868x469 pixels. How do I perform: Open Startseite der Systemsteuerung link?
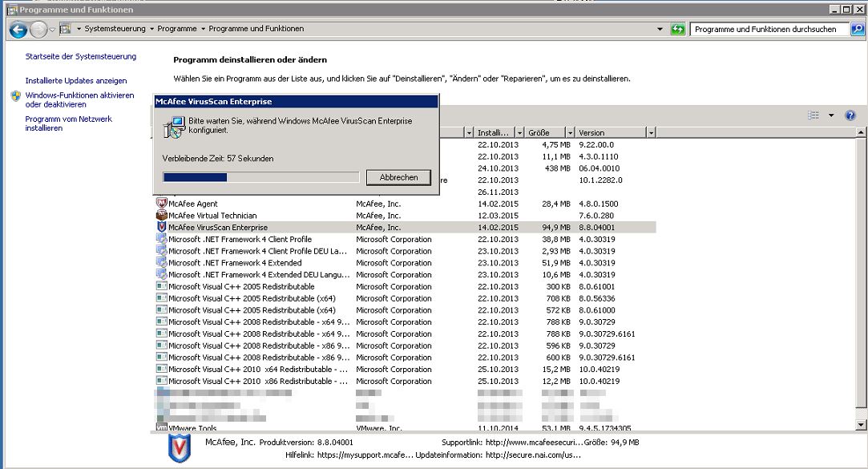pyautogui.click(x=81, y=56)
